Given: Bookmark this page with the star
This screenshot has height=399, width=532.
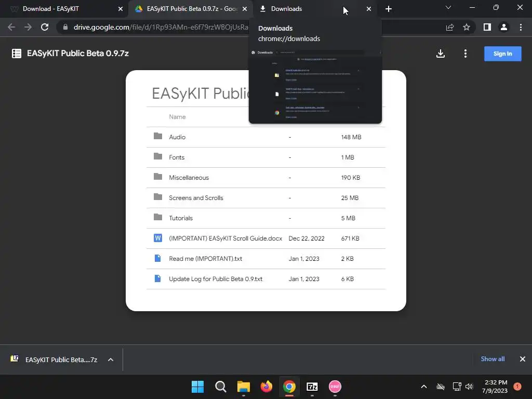Looking at the screenshot, I should point(467,27).
